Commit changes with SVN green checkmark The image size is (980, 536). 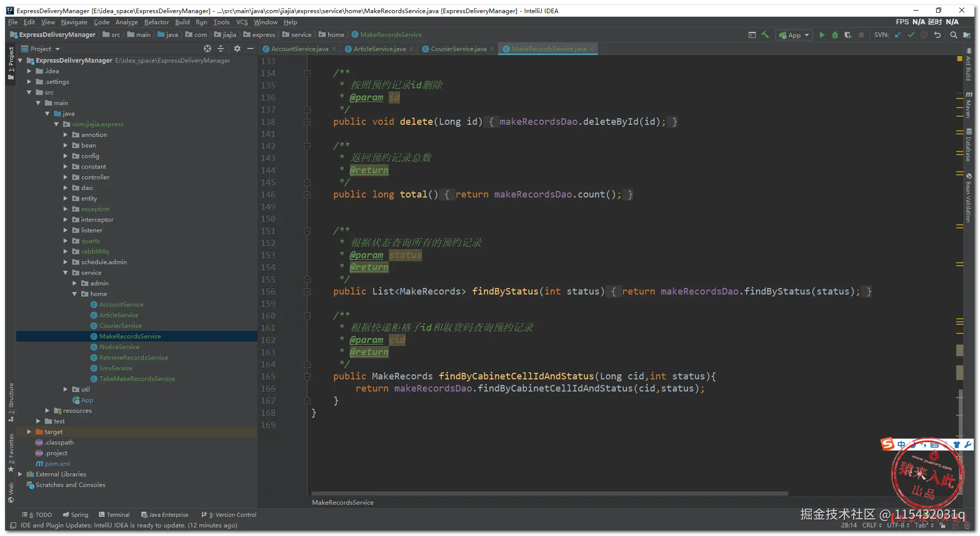click(x=911, y=35)
